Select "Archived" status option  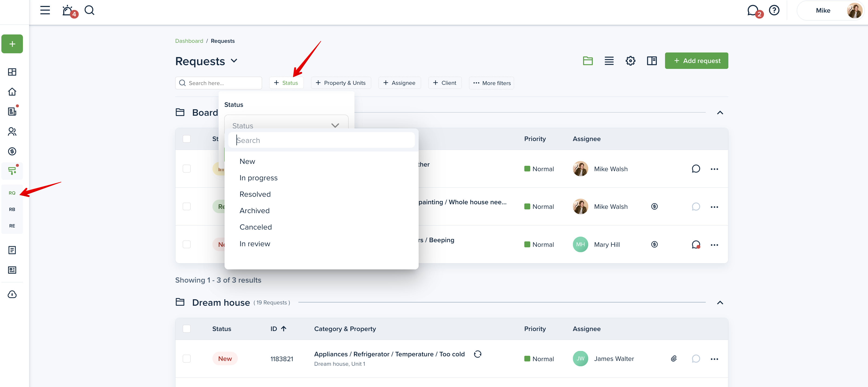pos(254,211)
